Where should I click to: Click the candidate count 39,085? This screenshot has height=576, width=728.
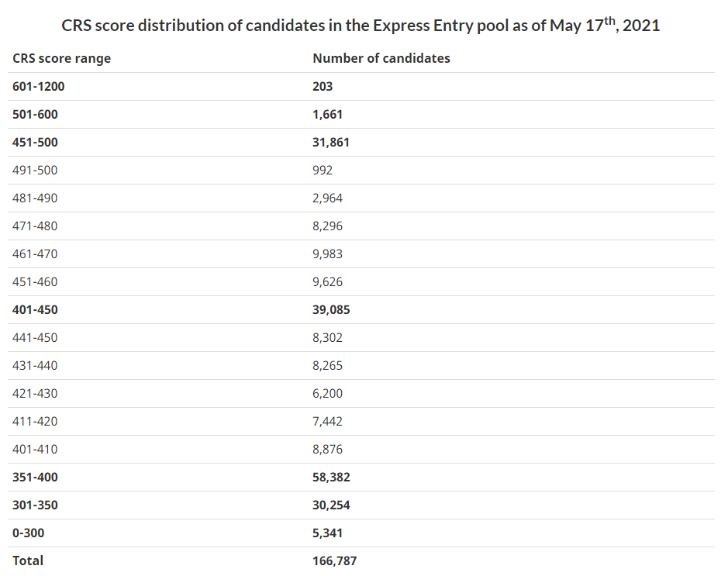point(331,309)
